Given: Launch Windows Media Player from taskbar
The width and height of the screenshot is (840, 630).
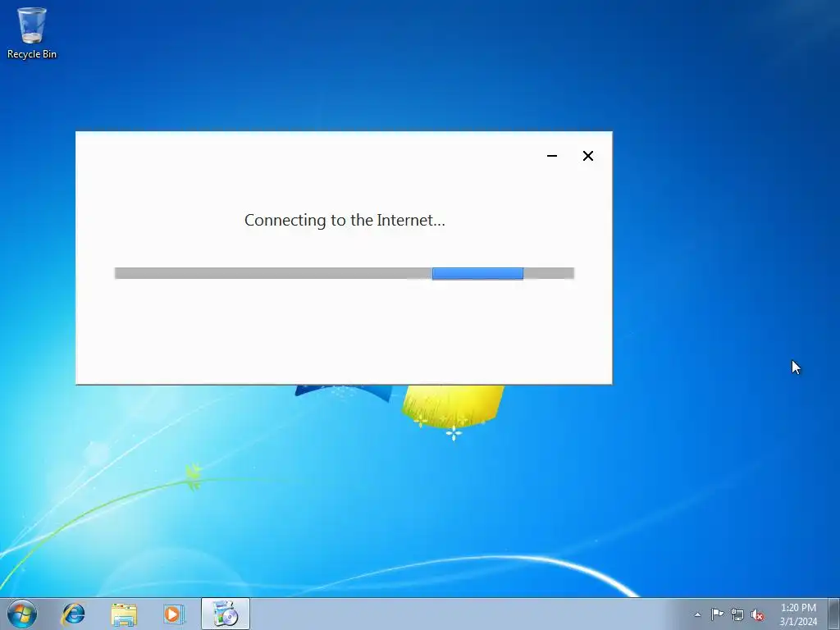Looking at the screenshot, I should tap(174, 614).
